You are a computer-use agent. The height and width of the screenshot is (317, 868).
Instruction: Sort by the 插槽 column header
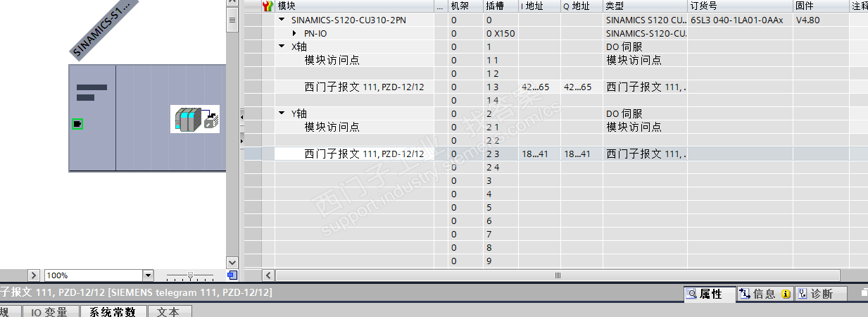point(501,6)
